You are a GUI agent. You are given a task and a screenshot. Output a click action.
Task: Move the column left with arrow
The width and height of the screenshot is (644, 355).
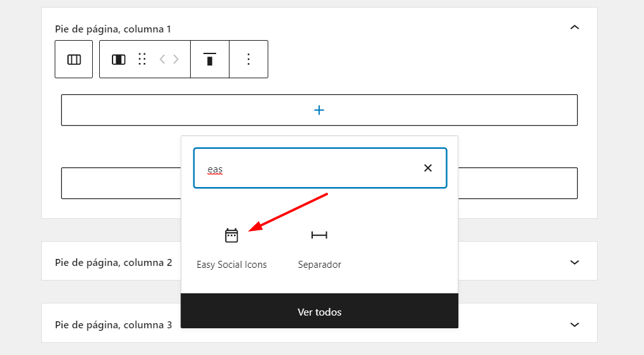[x=163, y=59]
